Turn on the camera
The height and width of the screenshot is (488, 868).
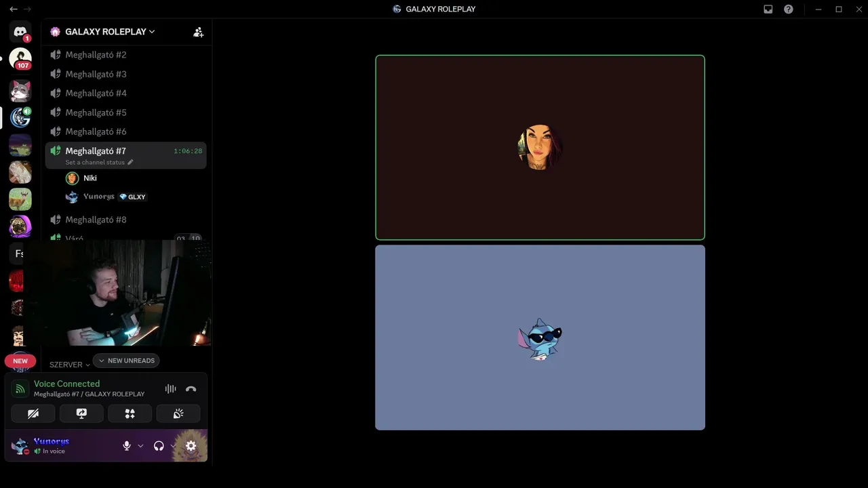point(33,413)
